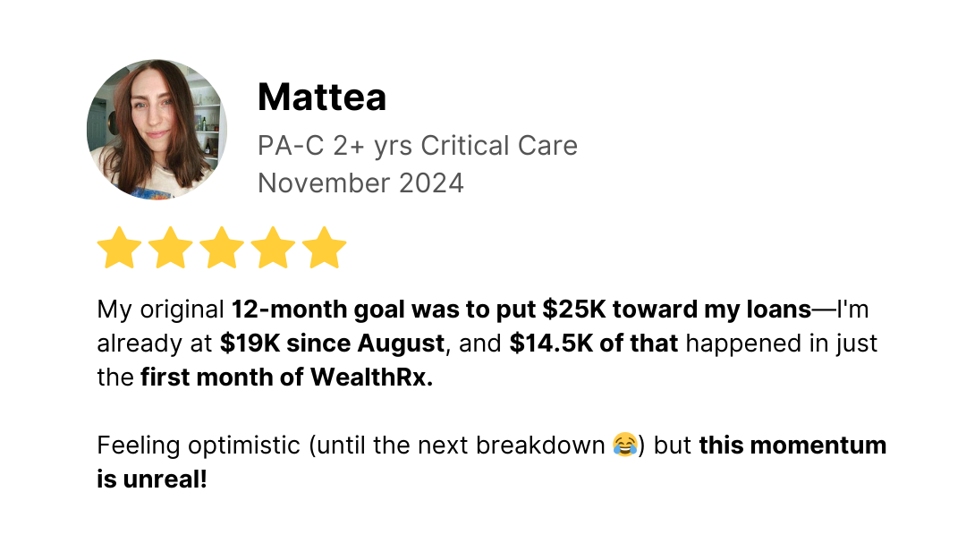Click the third yellow rating star
The image size is (966, 560).
(222, 248)
